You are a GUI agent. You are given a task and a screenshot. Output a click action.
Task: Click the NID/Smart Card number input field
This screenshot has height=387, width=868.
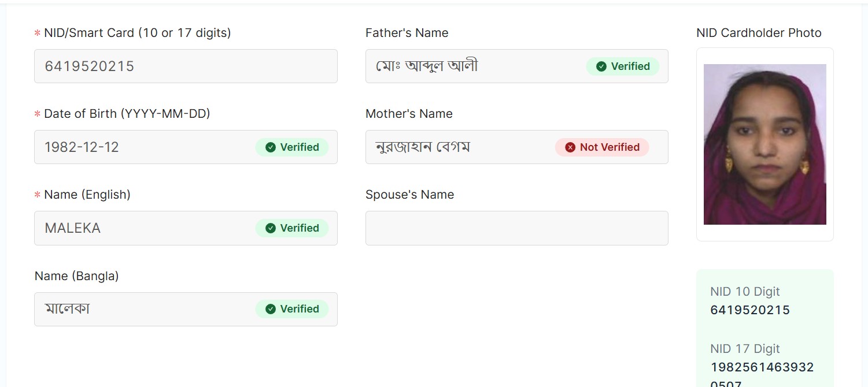click(185, 66)
